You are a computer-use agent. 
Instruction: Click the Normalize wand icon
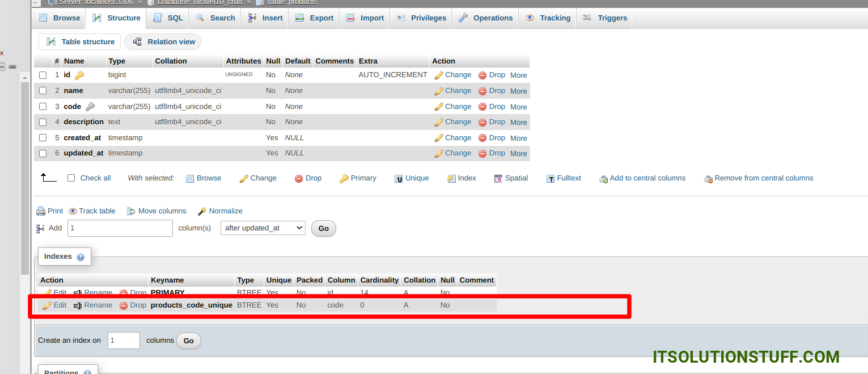pos(202,211)
